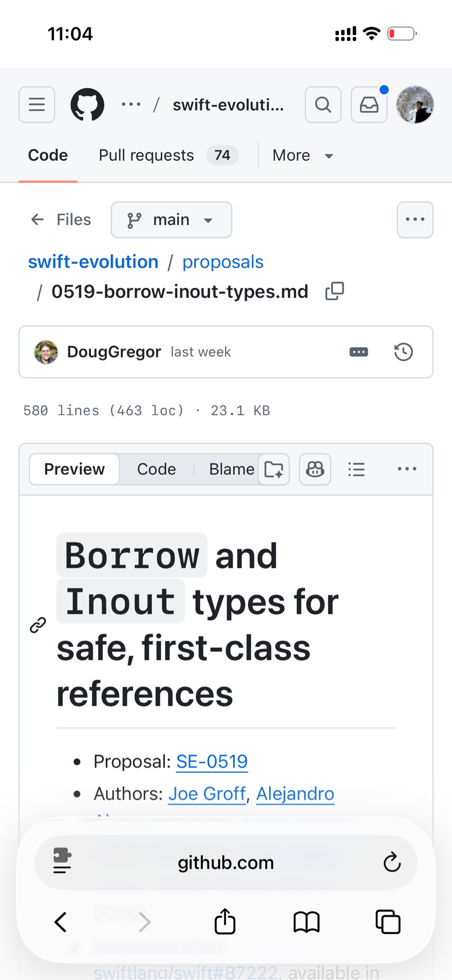
Task: View the file commit history clock icon
Action: (403, 352)
